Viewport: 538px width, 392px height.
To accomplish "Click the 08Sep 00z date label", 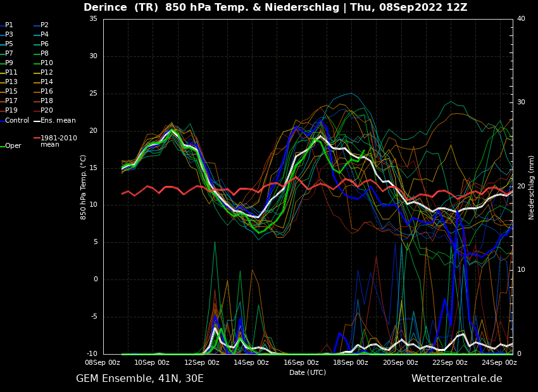I will (x=103, y=362).
